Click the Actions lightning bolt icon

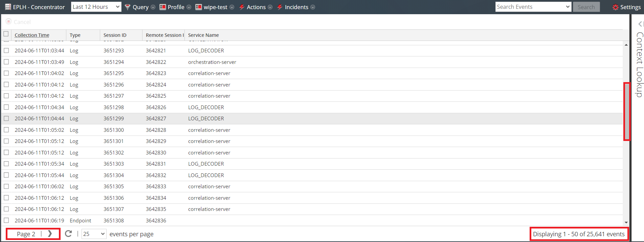pos(242,7)
